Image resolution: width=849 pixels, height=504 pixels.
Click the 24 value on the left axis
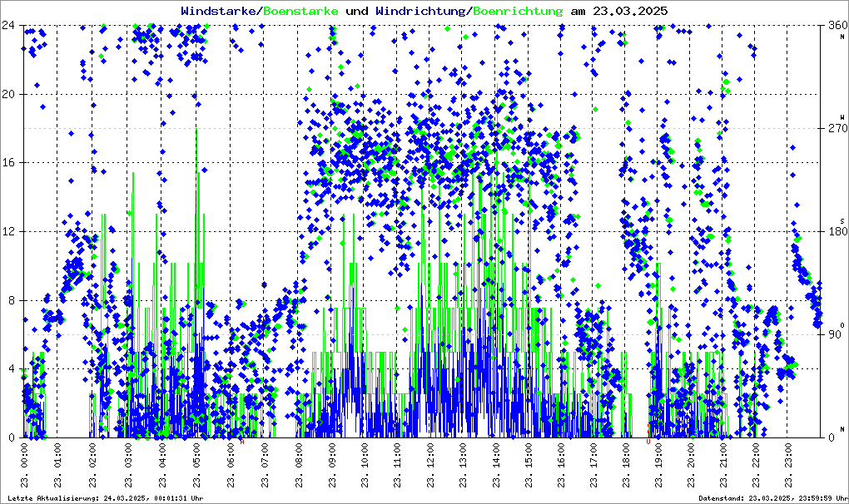(9, 25)
